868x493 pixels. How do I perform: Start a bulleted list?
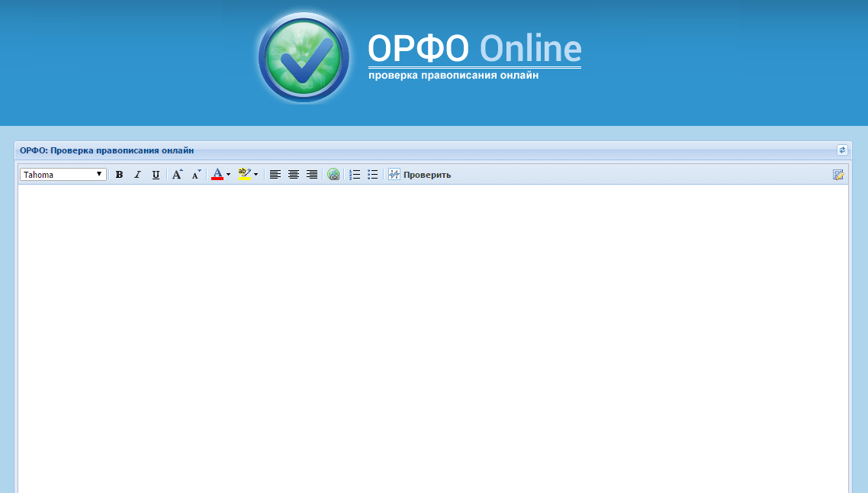373,175
